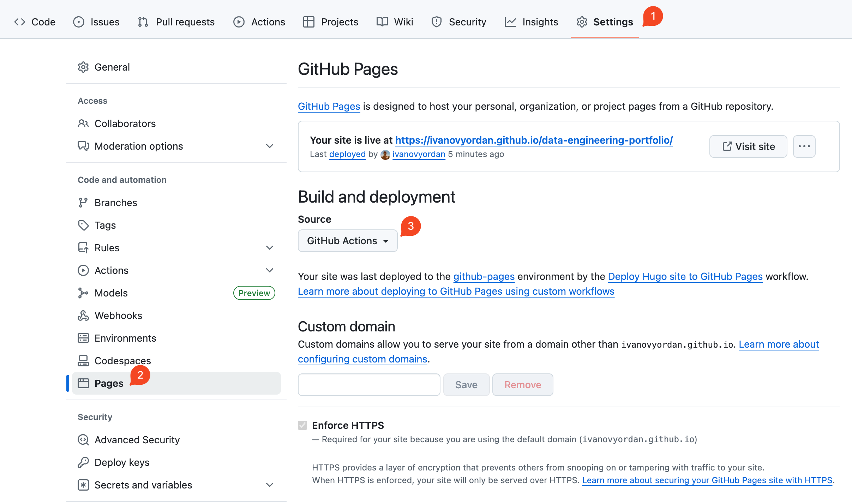Click the Rules icon in sidebar

pos(83,248)
